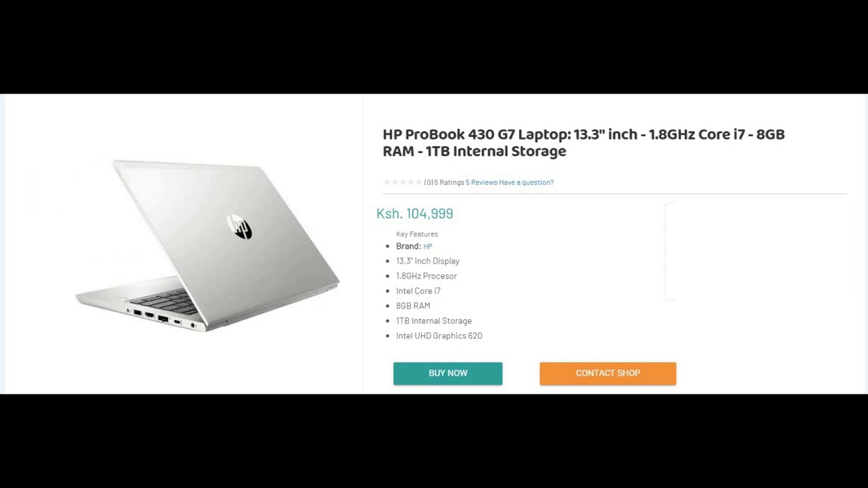The height and width of the screenshot is (488, 868).
Task: Click the HP ProBook 430 G7 product title
Action: (x=584, y=143)
